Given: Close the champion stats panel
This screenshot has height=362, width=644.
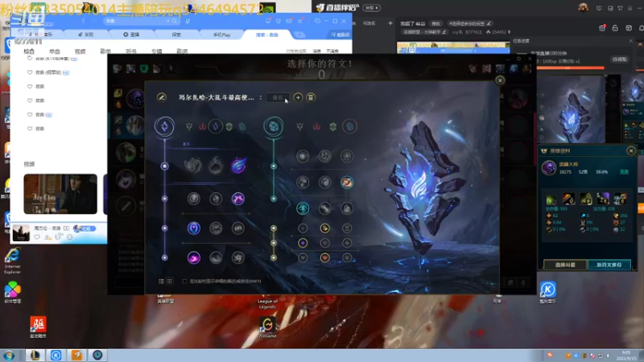Looking at the screenshot, I should point(631,151).
